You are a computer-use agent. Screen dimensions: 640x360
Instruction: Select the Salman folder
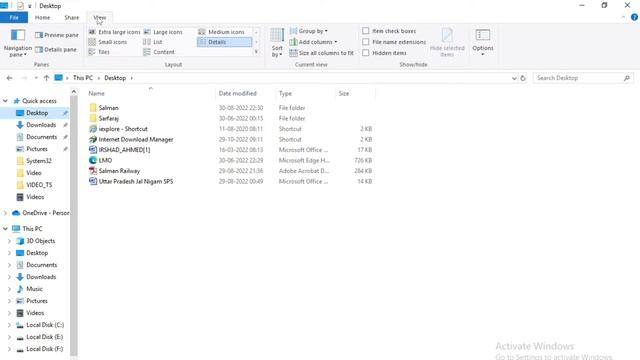pos(109,108)
